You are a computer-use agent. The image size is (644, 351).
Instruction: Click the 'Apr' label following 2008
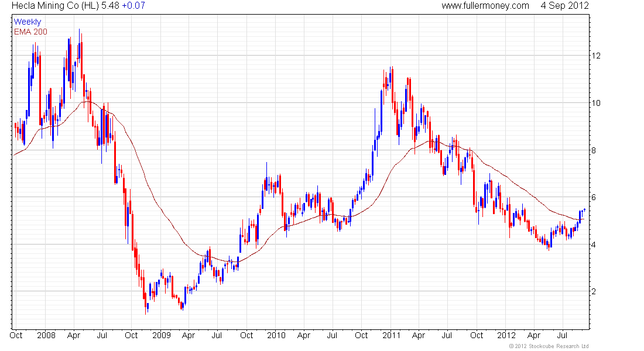point(74,335)
